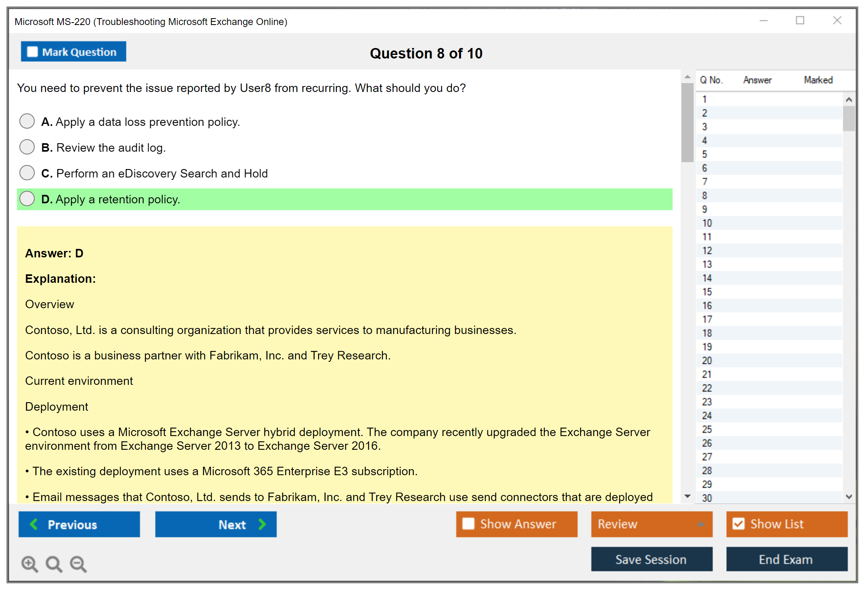This screenshot has height=593, width=868.
Task: Click the zoom in magnifier icon
Action: coord(29,564)
